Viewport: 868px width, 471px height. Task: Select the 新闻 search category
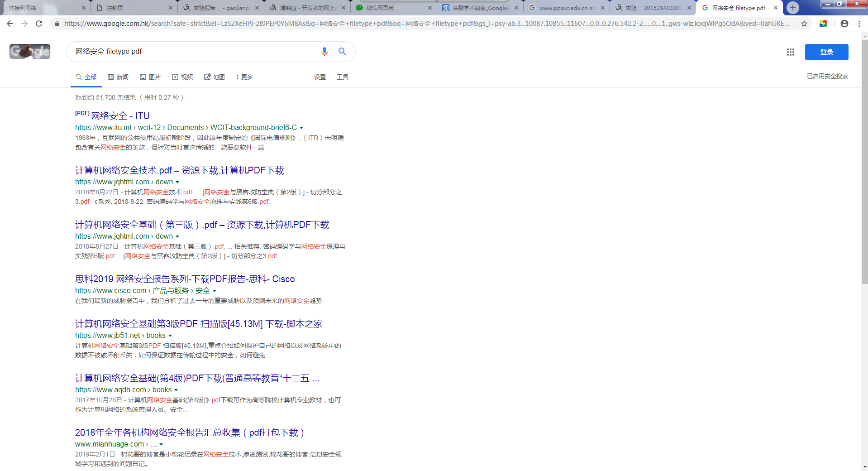pos(118,77)
